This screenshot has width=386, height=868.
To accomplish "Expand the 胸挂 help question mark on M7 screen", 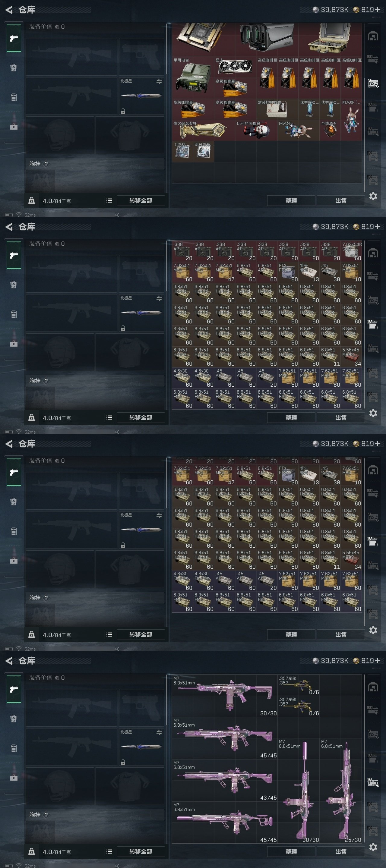I will point(46,815).
